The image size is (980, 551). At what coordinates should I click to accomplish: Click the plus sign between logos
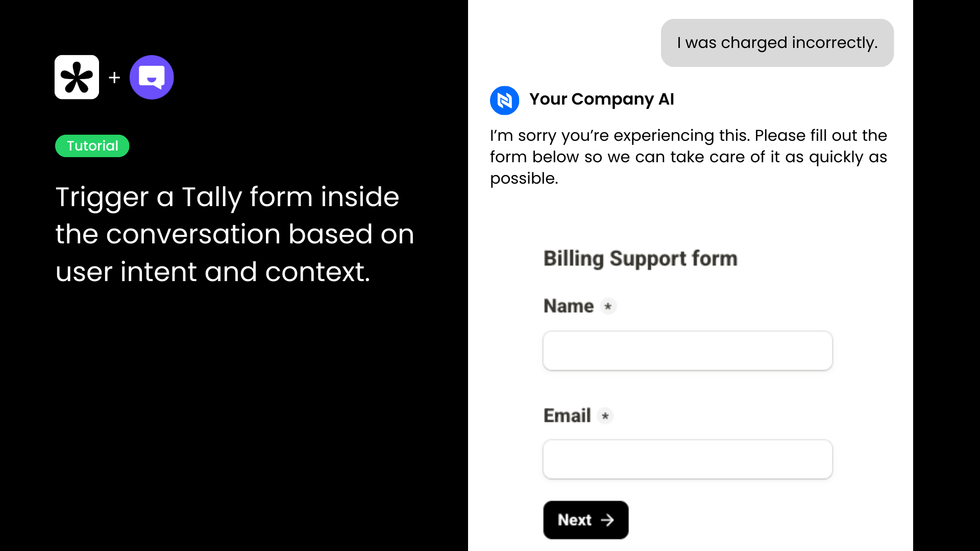pos(114,78)
